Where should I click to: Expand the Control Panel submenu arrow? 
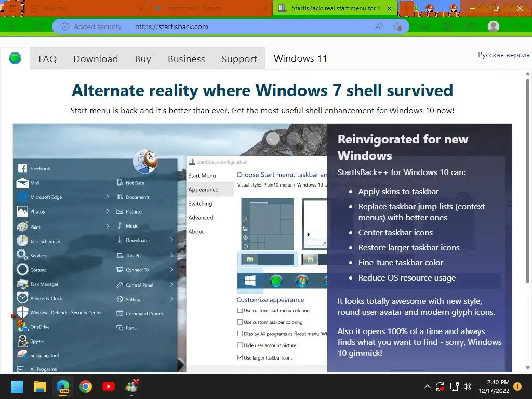pyautogui.click(x=171, y=285)
